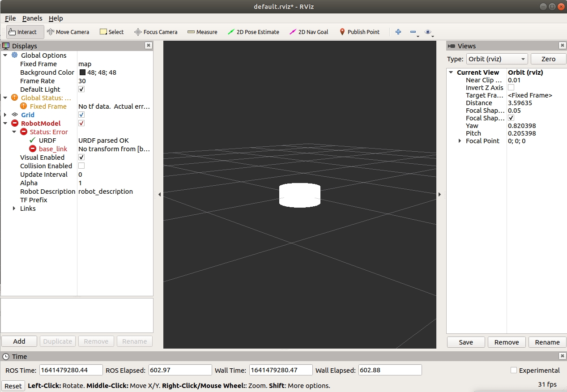567x392 pixels.
Task: Select the 2D Nav Goal tool
Action: tap(309, 32)
